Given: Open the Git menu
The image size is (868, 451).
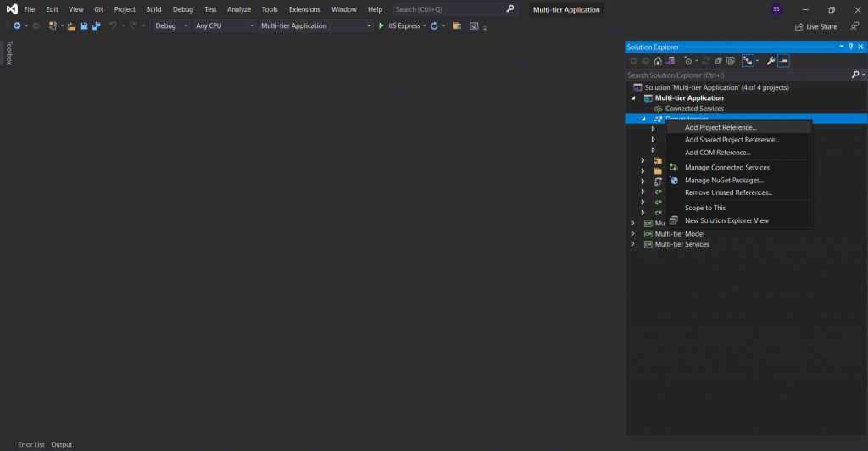Looking at the screenshot, I should tap(98, 9).
